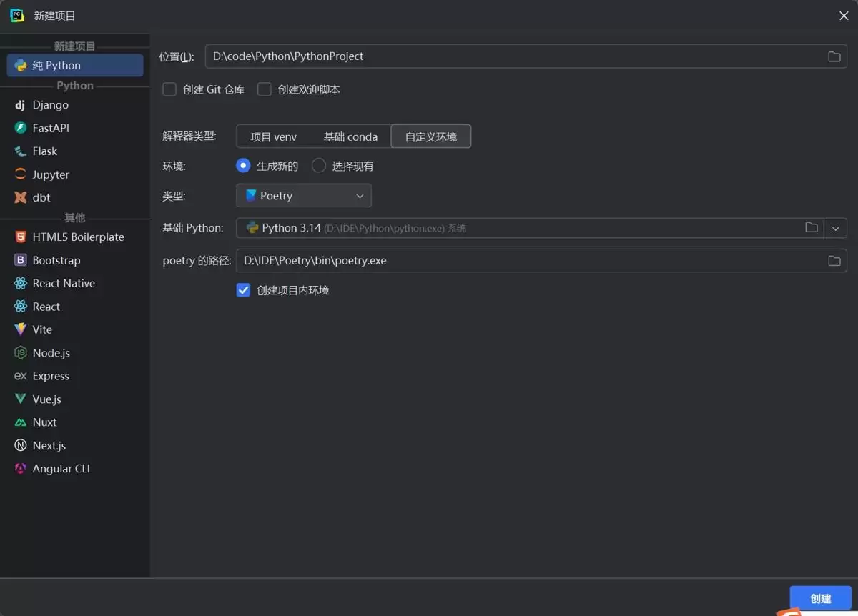This screenshot has height=616, width=858.
Task: Browse folder for project location
Action: pyautogui.click(x=834, y=56)
